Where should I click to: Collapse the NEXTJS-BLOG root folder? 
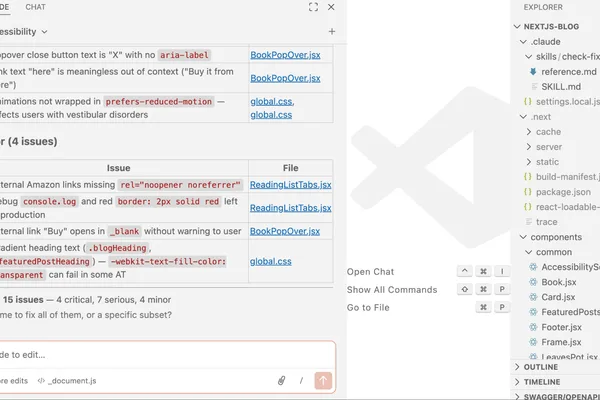click(x=517, y=26)
